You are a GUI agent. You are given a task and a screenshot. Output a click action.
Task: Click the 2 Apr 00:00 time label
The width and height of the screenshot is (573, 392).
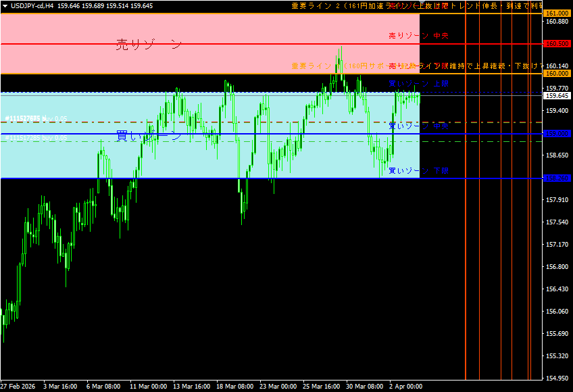point(405,387)
